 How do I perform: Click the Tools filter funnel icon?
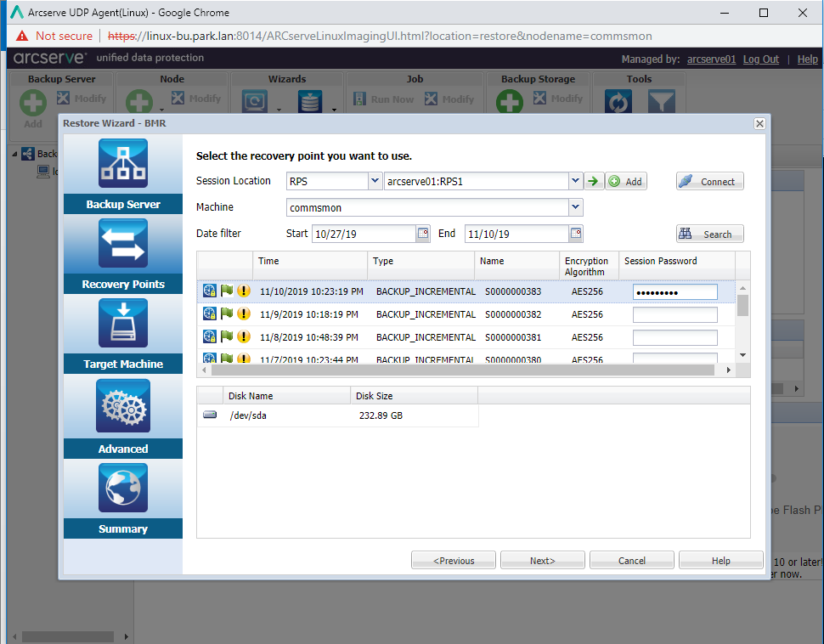click(x=662, y=101)
